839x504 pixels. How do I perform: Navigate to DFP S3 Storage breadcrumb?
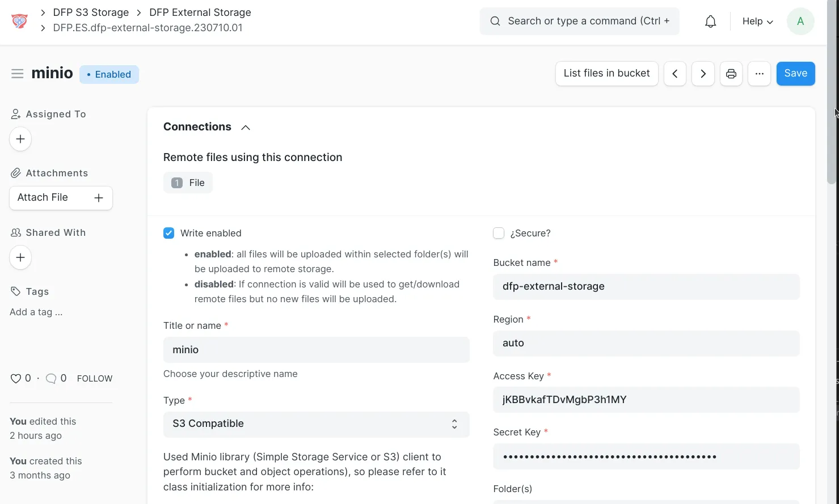[x=91, y=12]
